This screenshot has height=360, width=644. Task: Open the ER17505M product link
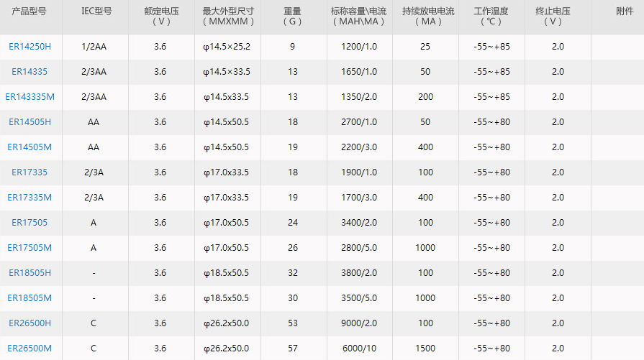(x=30, y=248)
